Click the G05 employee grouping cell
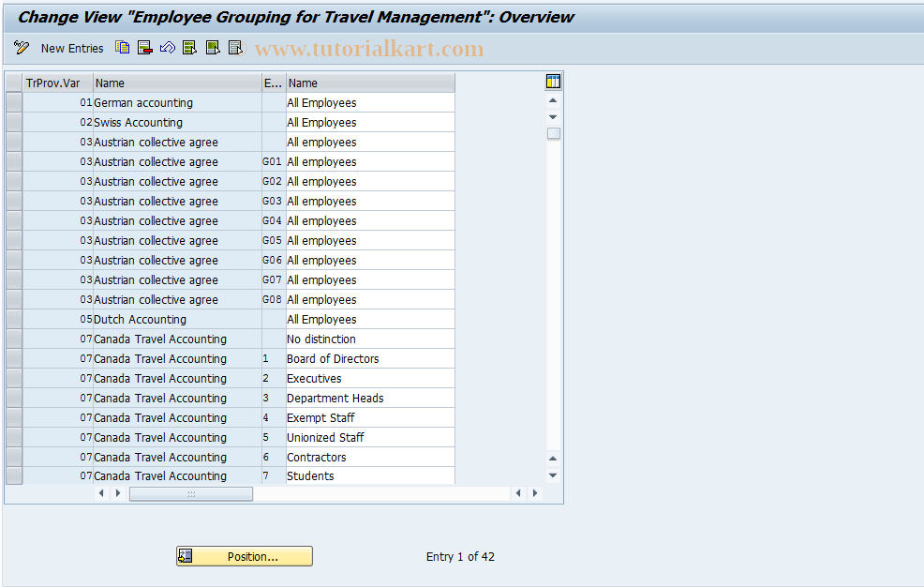 pos(274,241)
